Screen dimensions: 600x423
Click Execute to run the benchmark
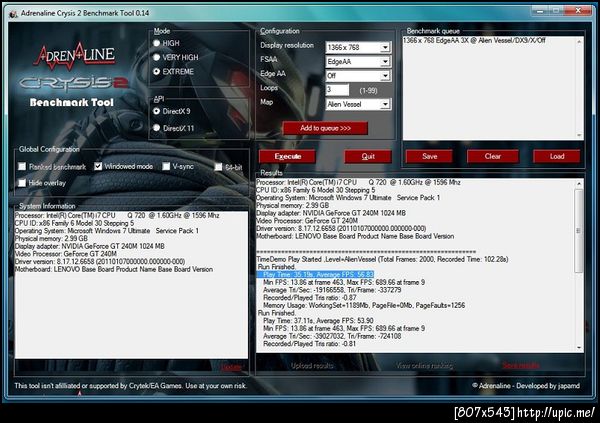click(x=287, y=156)
